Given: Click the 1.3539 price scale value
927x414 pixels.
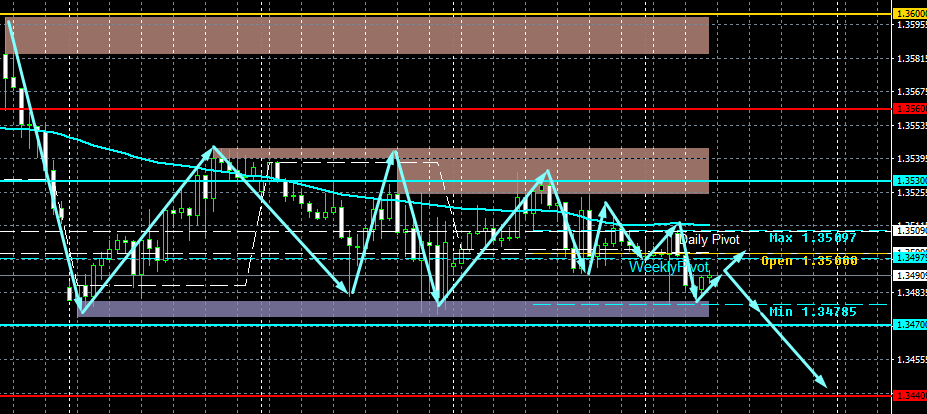Looking at the screenshot, I should pyautogui.click(x=911, y=159).
